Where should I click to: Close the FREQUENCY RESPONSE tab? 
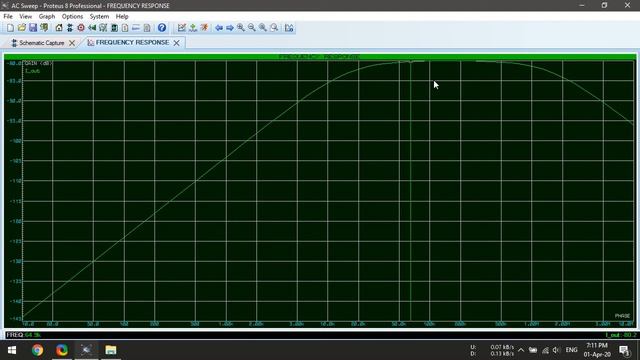click(x=176, y=43)
